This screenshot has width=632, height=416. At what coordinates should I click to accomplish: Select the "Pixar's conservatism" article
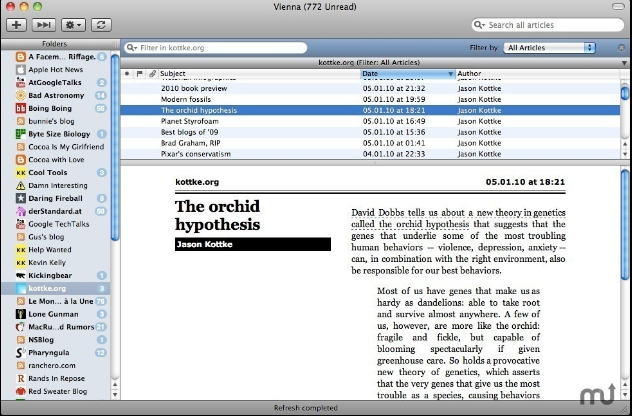370,154
